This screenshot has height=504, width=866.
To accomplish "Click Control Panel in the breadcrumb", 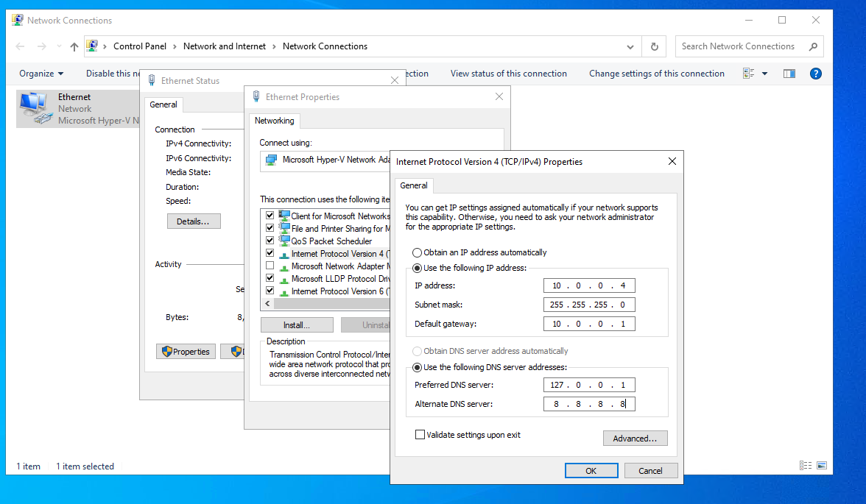I will [140, 46].
